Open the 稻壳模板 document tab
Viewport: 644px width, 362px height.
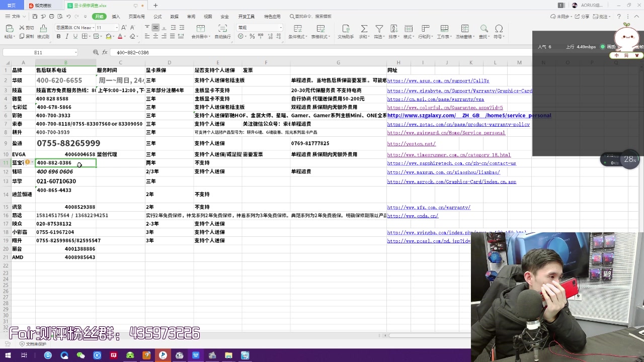coord(43,6)
